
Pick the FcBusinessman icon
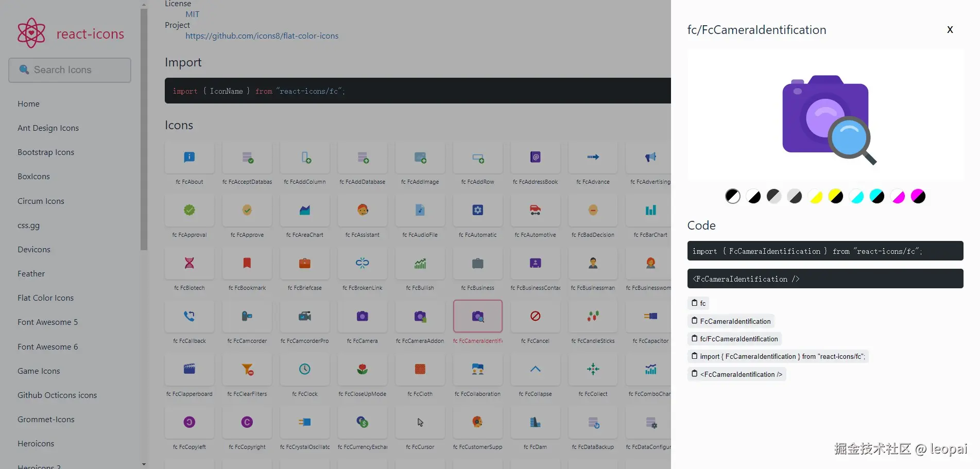[593, 264]
